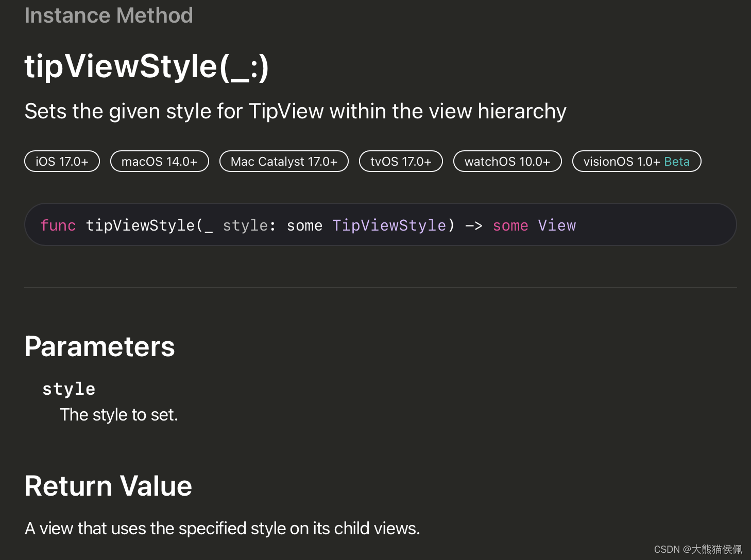751x560 pixels.
Task: Select the Mac Catalyst 17.0+ badge
Action: (x=284, y=161)
